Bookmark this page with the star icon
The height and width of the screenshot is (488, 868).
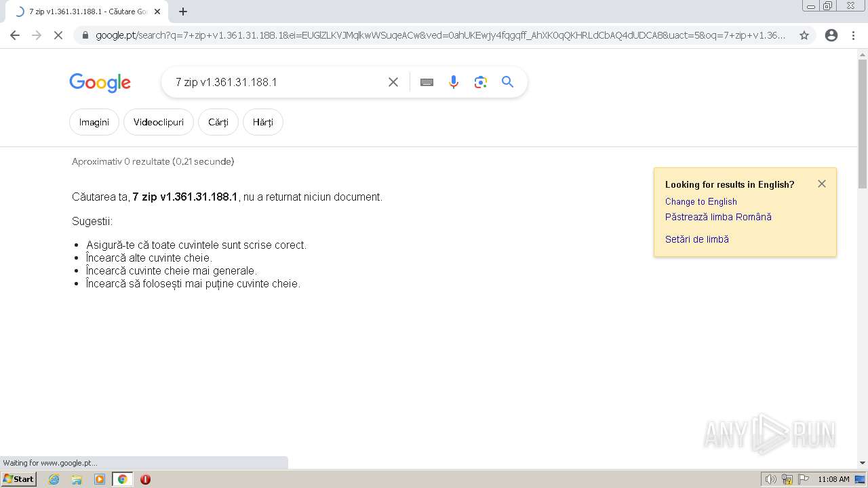pyautogui.click(x=804, y=35)
